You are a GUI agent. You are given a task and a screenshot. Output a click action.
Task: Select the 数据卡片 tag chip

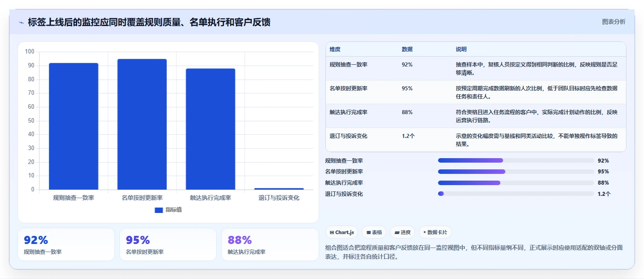[435, 232]
